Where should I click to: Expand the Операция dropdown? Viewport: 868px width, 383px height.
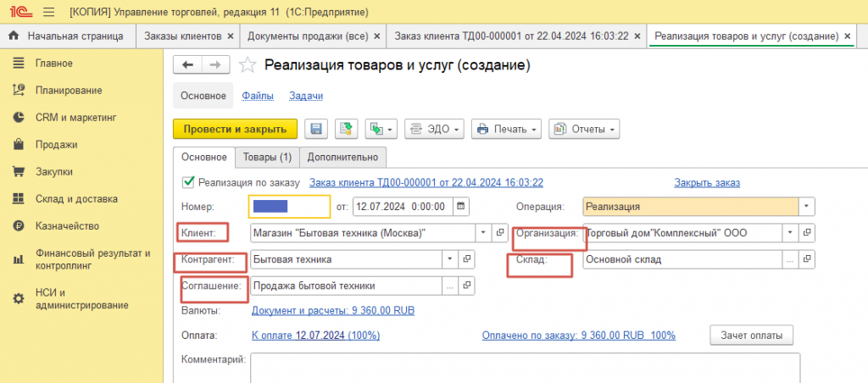[x=807, y=207]
